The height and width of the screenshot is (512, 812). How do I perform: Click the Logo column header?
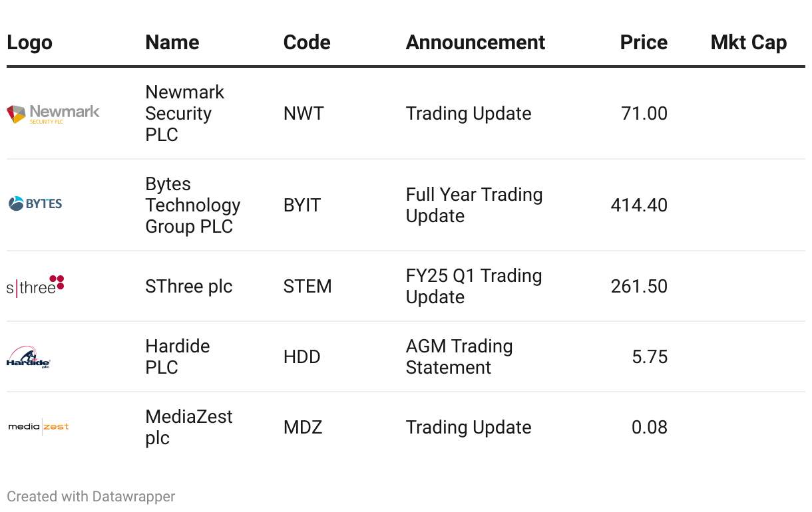pyautogui.click(x=29, y=43)
